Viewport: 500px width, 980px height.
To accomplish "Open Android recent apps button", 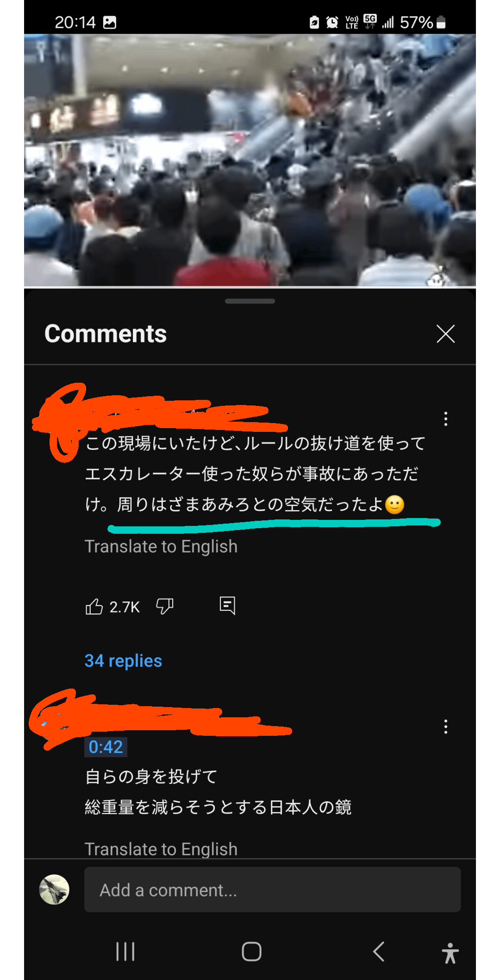I will (125, 952).
